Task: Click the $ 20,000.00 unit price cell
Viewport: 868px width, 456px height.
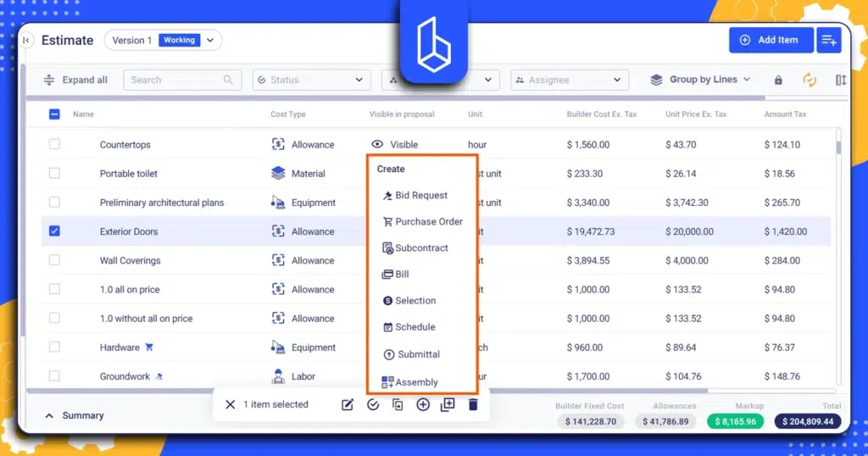Action: coord(689,231)
